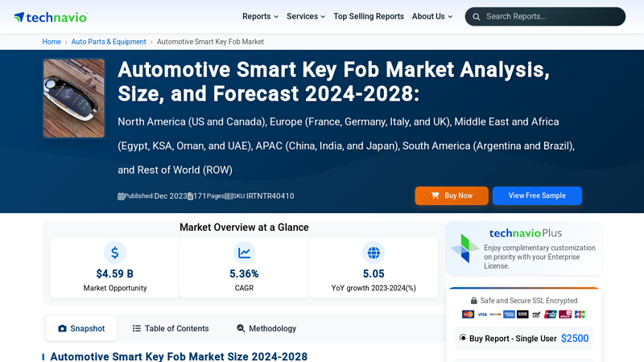The image size is (644, 362).
Task: Click the dollar sign Market Opportunity icon
Action: pos(115,253)
